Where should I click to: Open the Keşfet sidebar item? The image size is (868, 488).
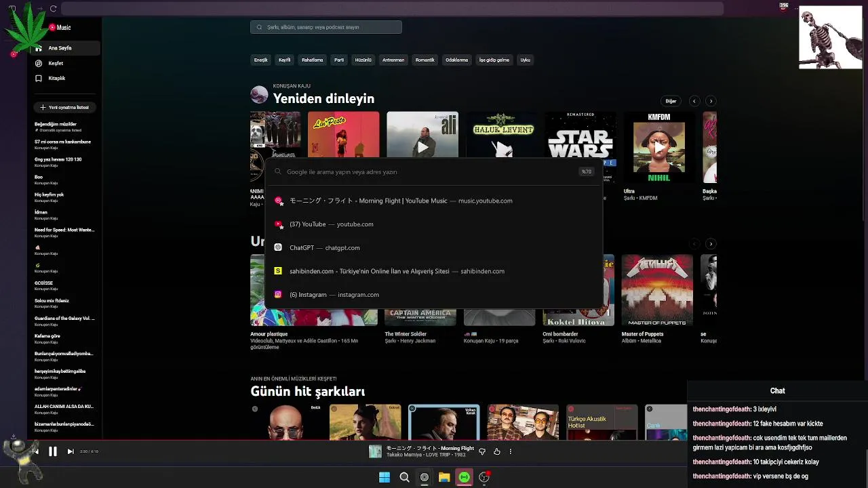(56, 63)
